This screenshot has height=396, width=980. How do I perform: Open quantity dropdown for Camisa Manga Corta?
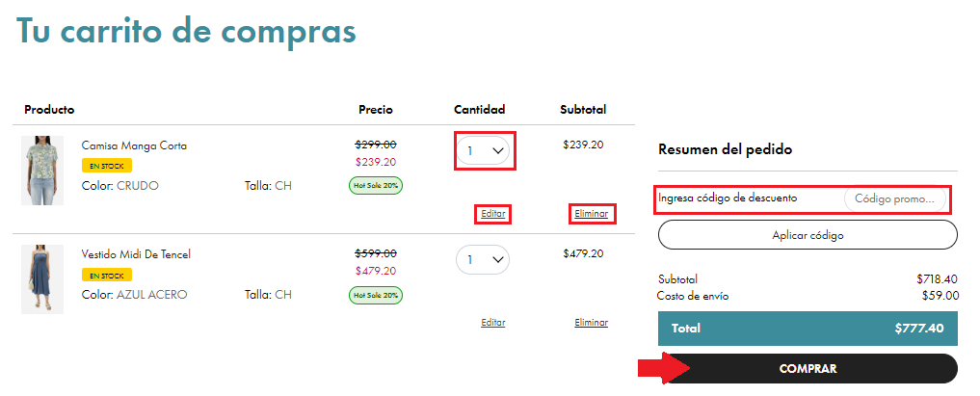click(x=484, y=151)
